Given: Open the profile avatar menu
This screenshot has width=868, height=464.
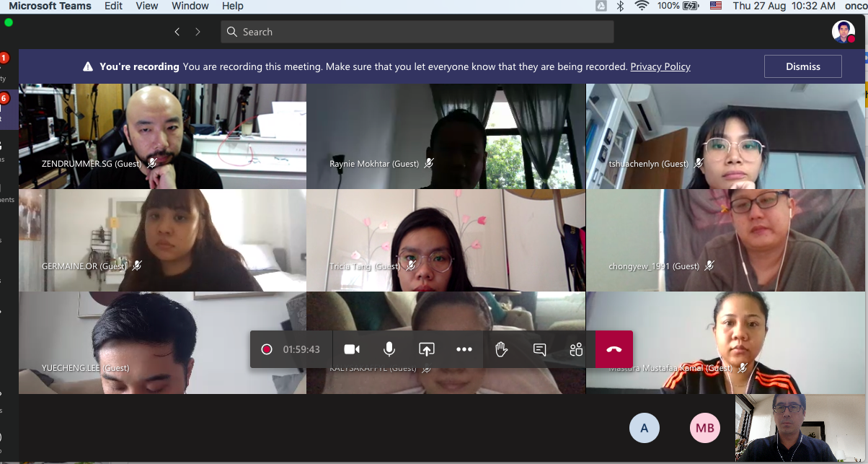Looking at the screenshot, I should pos(843,32).
